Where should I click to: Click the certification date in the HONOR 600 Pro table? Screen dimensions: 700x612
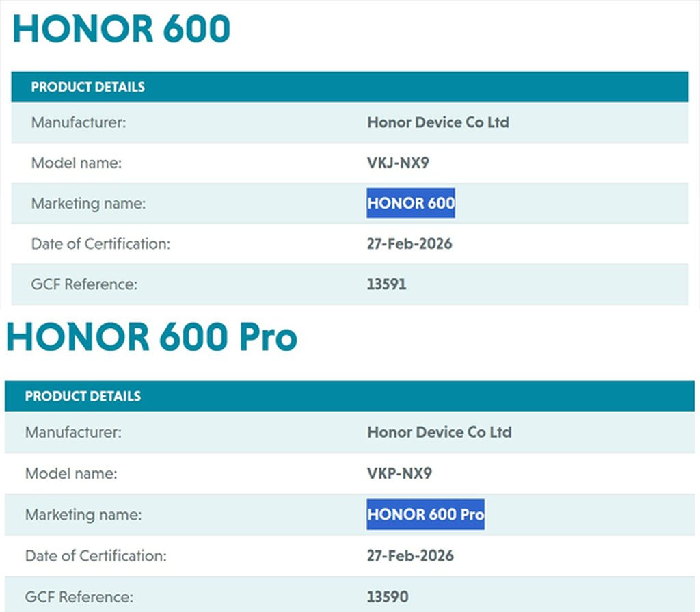410,556
